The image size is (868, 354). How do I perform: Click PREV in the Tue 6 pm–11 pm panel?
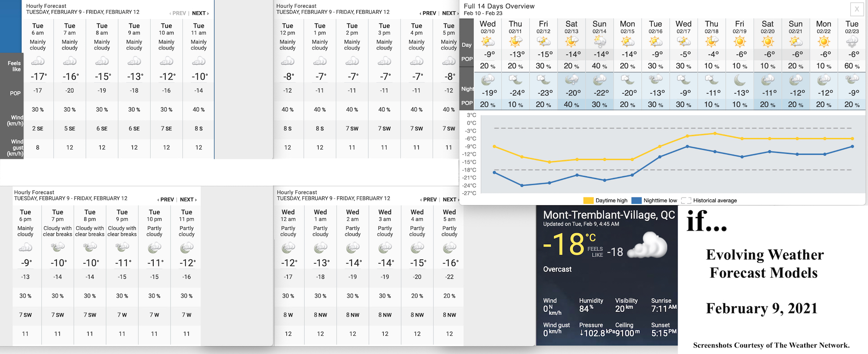[x=165, y=200]
